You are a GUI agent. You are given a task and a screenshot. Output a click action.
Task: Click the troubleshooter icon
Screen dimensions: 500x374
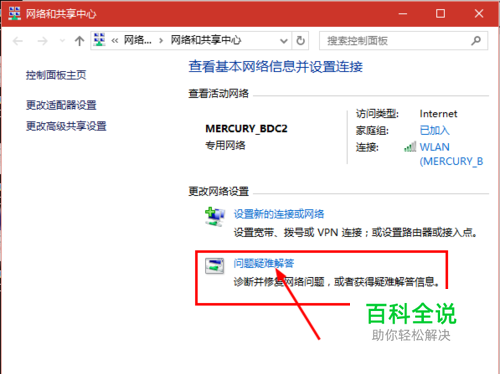point(214,266)
